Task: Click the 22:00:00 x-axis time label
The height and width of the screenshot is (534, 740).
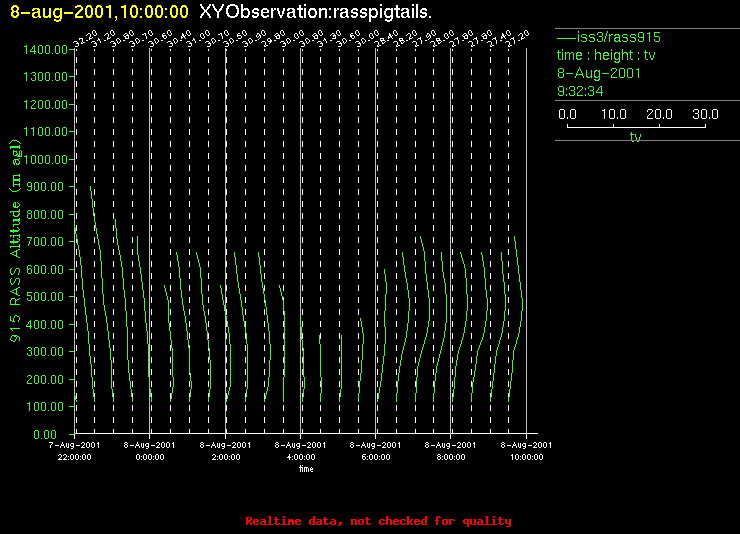Action: [75, 457]
